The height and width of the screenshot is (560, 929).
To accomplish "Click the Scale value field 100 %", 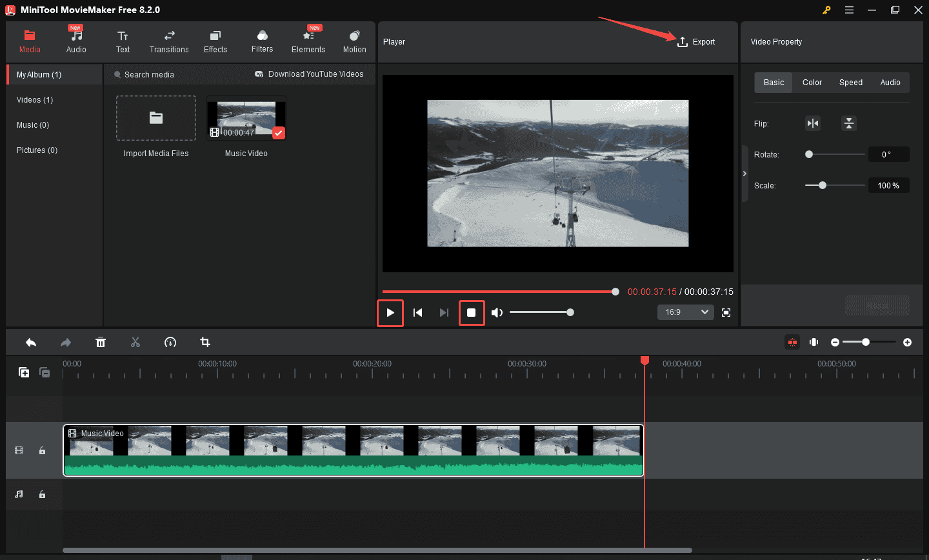I will 889,186.
